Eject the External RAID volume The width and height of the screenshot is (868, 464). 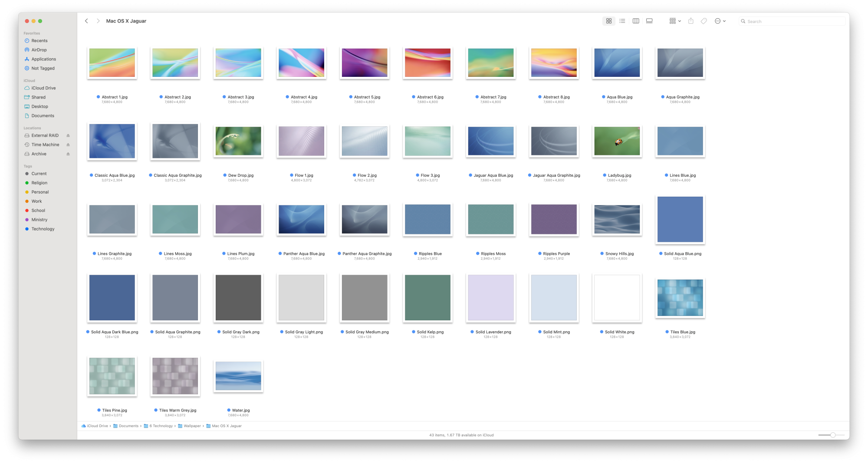point(68,135)
